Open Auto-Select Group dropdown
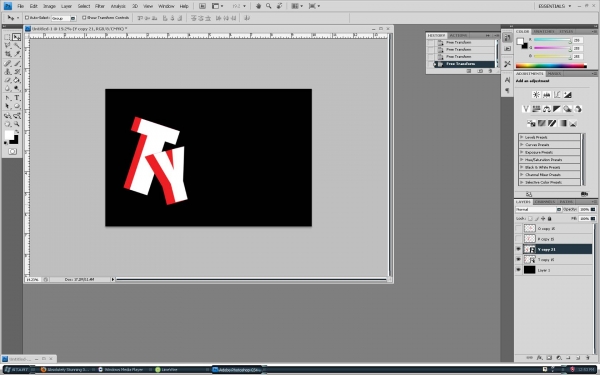Screen dimensions: 600x375 click(73, 18)
